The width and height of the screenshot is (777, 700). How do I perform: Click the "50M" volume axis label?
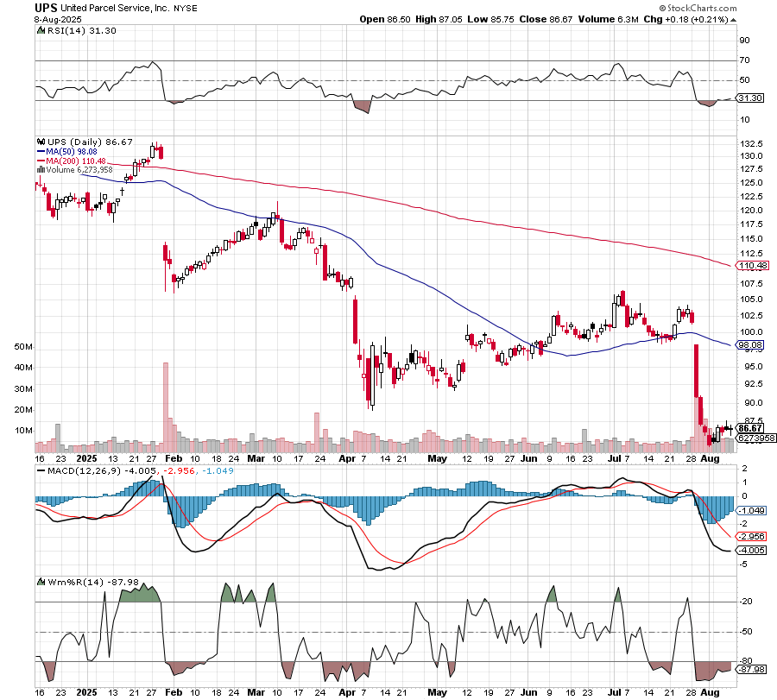(23, 347)
